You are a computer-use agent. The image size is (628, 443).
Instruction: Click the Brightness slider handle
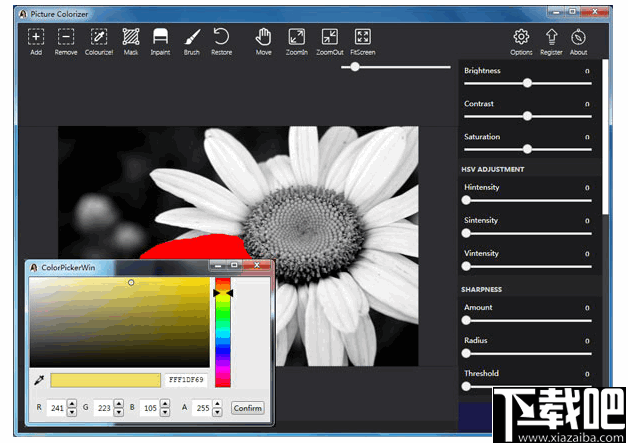coord(527,83)
